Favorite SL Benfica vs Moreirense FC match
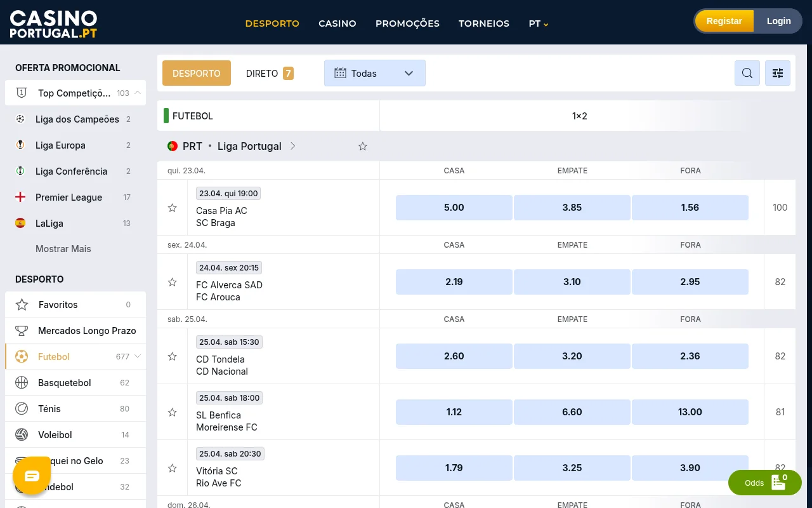 tap(172, 412)
